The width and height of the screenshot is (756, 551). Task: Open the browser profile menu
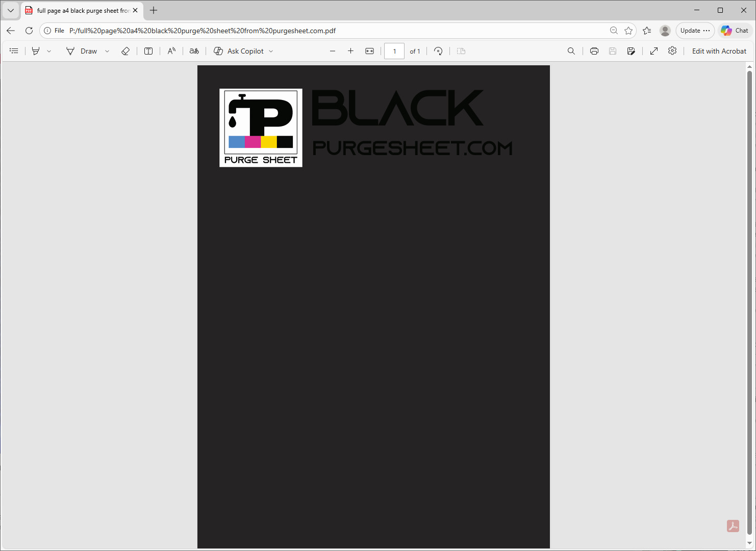(x=665, y=31)
